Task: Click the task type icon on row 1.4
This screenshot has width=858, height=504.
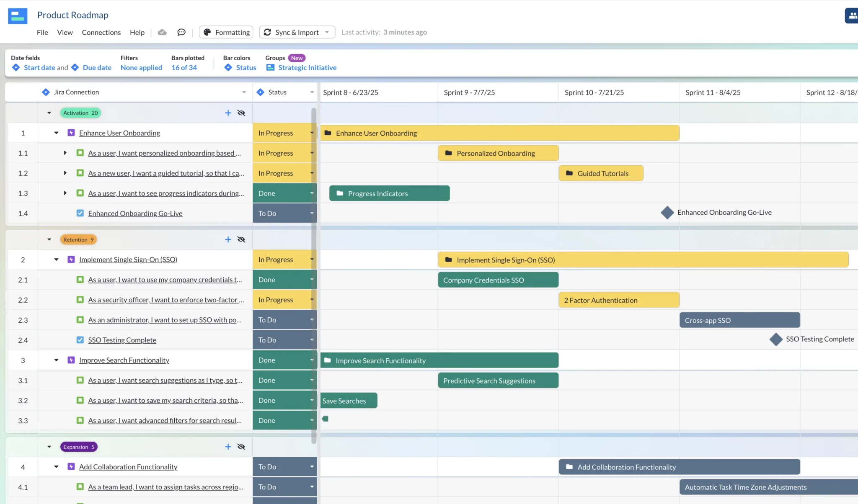Action: pos(80,213)
